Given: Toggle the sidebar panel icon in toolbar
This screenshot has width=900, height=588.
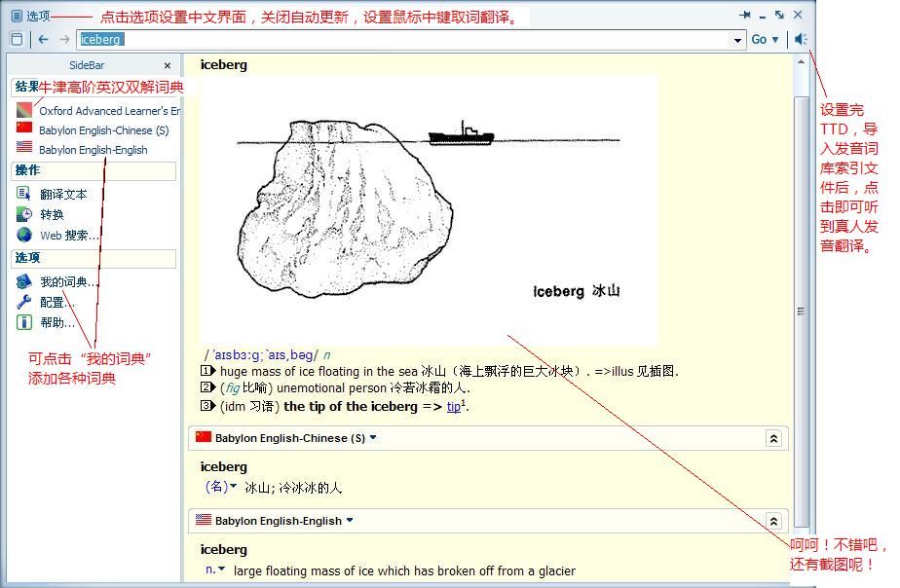Looking at the screenshot, I should click(18, 39).
